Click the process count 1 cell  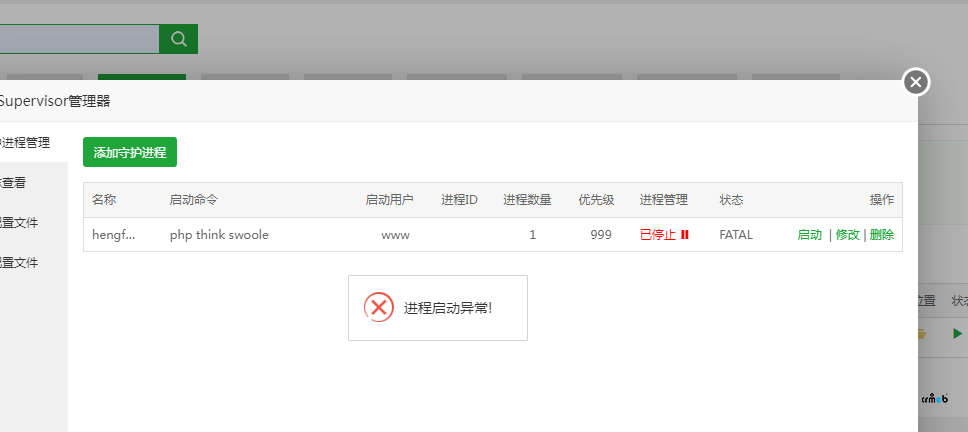click(533, 235)
